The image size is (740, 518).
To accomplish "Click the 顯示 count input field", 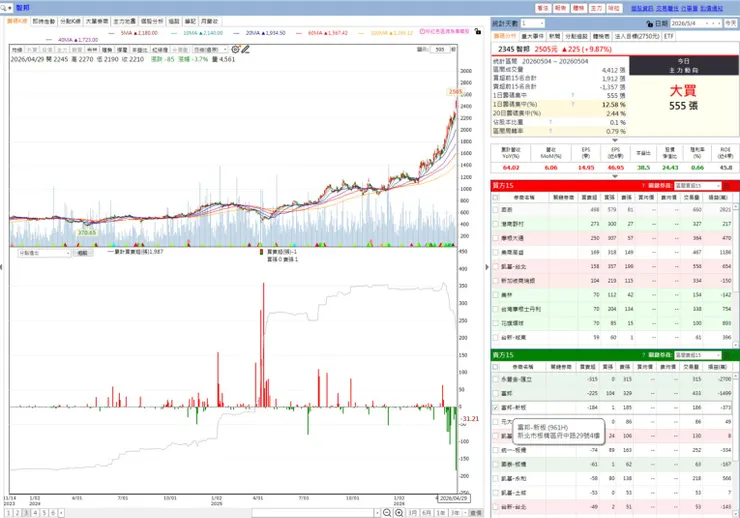I will coord(440,49).
